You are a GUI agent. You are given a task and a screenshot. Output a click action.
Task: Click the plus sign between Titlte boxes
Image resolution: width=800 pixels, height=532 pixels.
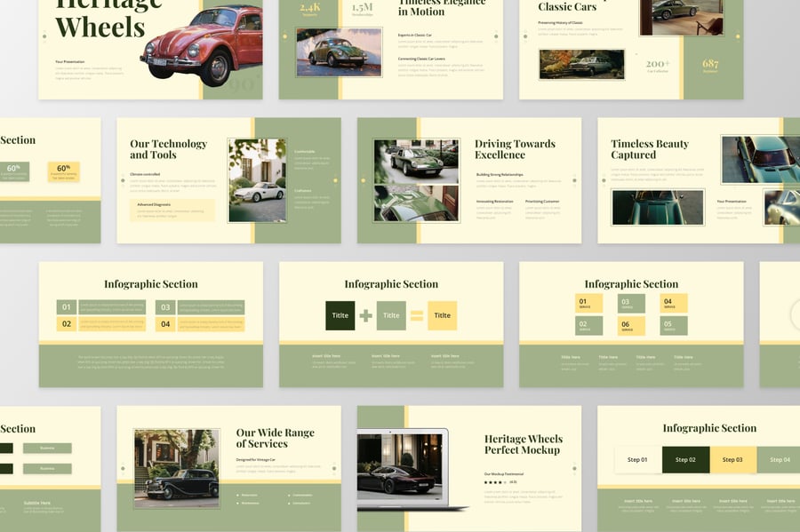[x=365, y=315]
